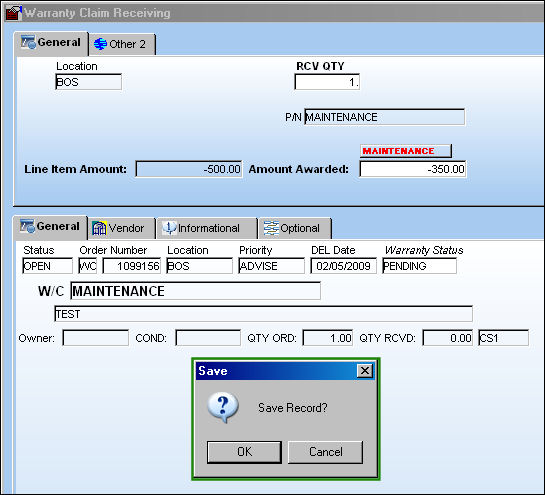Click the order type field WC
This screenshot has height=495, width=545.
(x=88, y=266)
